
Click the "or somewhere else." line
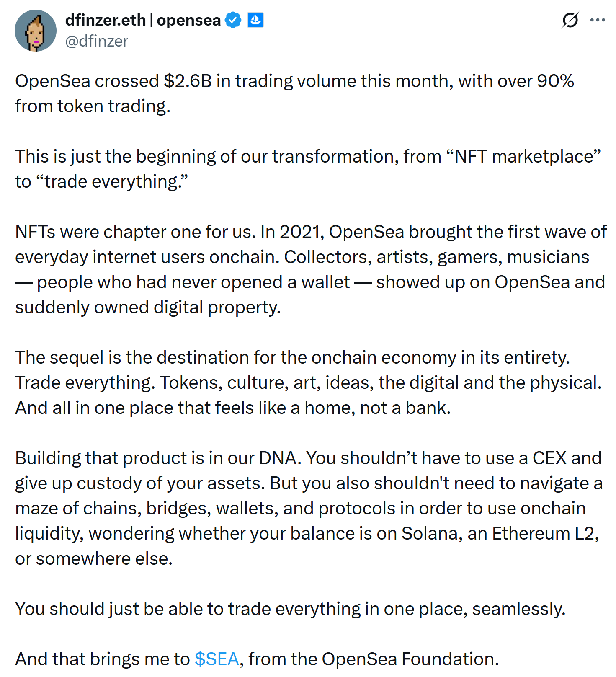94,559
